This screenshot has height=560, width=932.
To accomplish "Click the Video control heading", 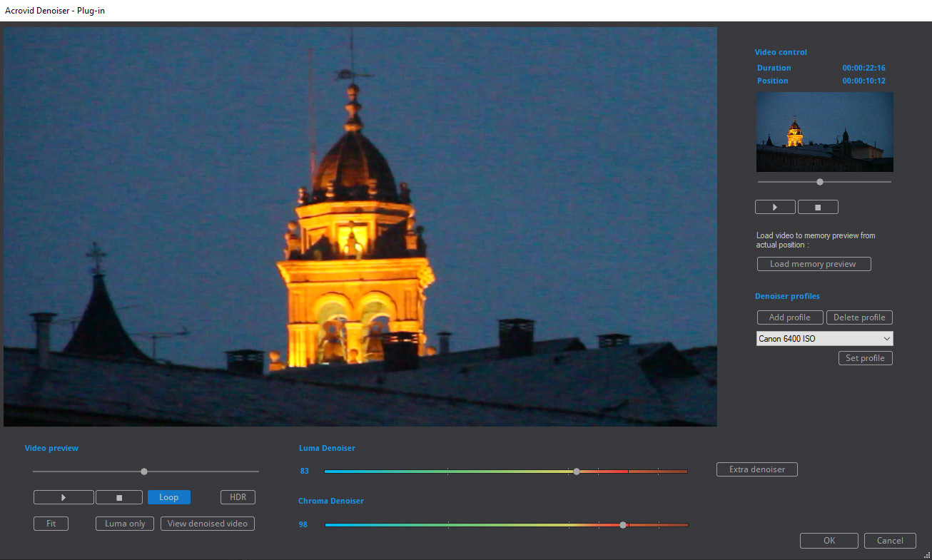I will coord(781,52).
